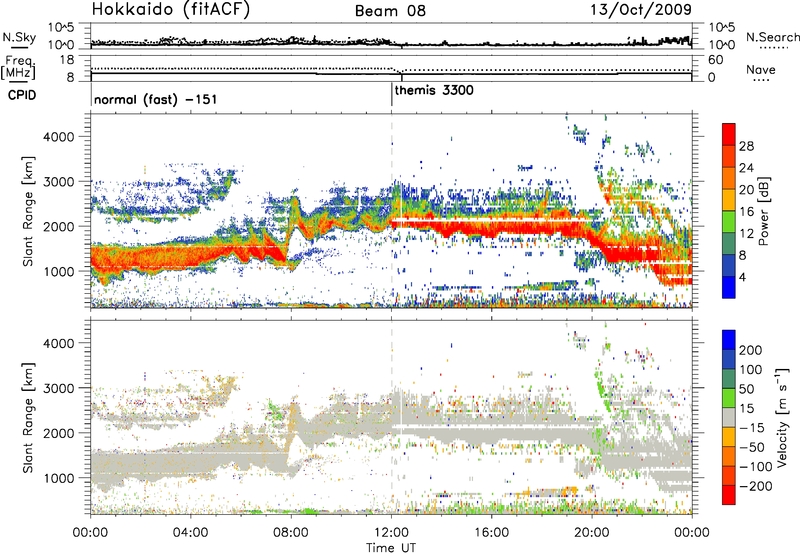
Task: Click the "-200" label on Velocity color bar
Action: click(755, 486)
